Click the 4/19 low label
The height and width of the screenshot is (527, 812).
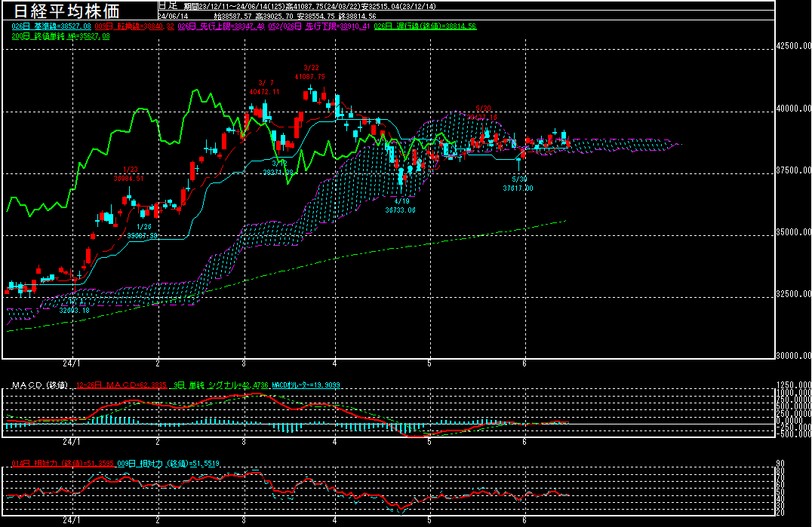(400, 206)
